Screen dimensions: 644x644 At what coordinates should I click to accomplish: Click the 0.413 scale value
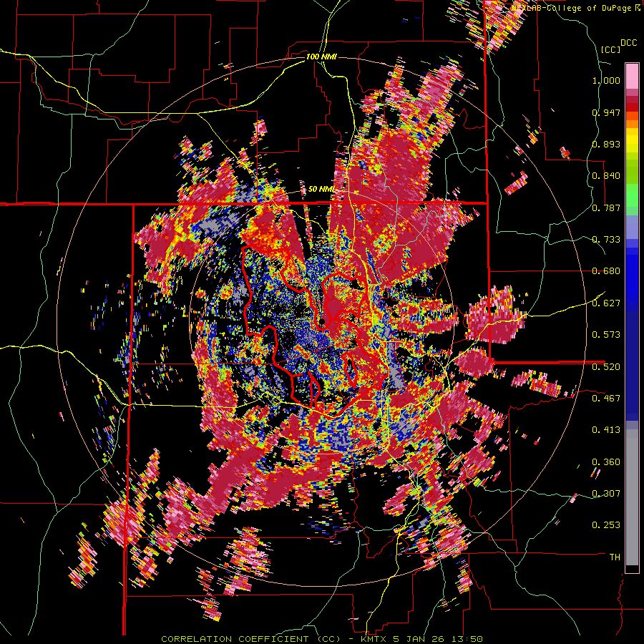(x=606, y=430)
